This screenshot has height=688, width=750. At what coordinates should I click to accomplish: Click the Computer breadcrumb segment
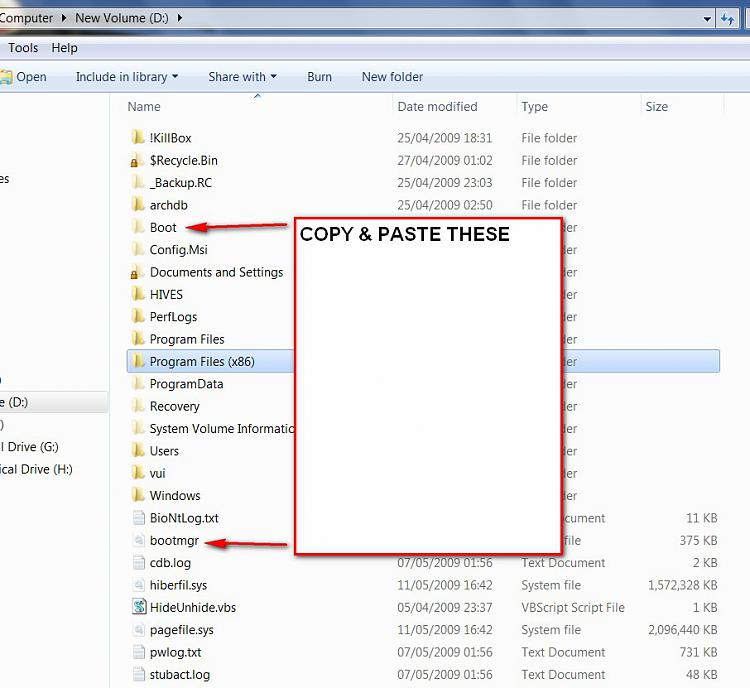click(x=26, y=18)
